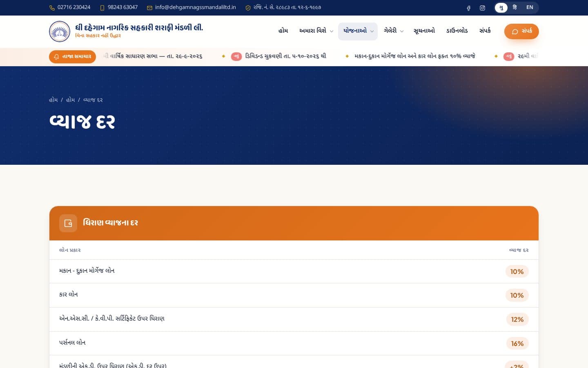Call phone number 02716 230424

pos(74,7)
